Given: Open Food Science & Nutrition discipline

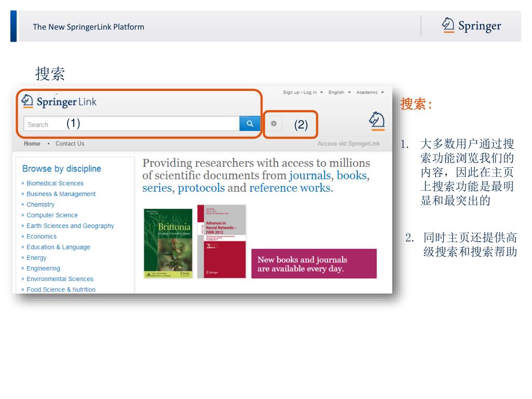Looking at the screenshot, I should pyautogui.click(x=61, y=289).
